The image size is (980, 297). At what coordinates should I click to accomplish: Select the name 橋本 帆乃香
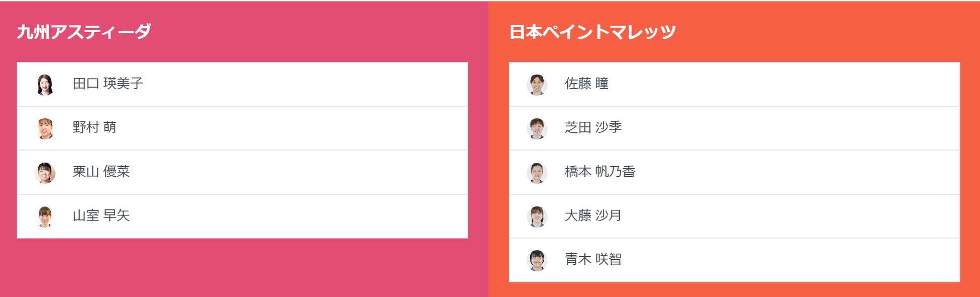(600, 172)
